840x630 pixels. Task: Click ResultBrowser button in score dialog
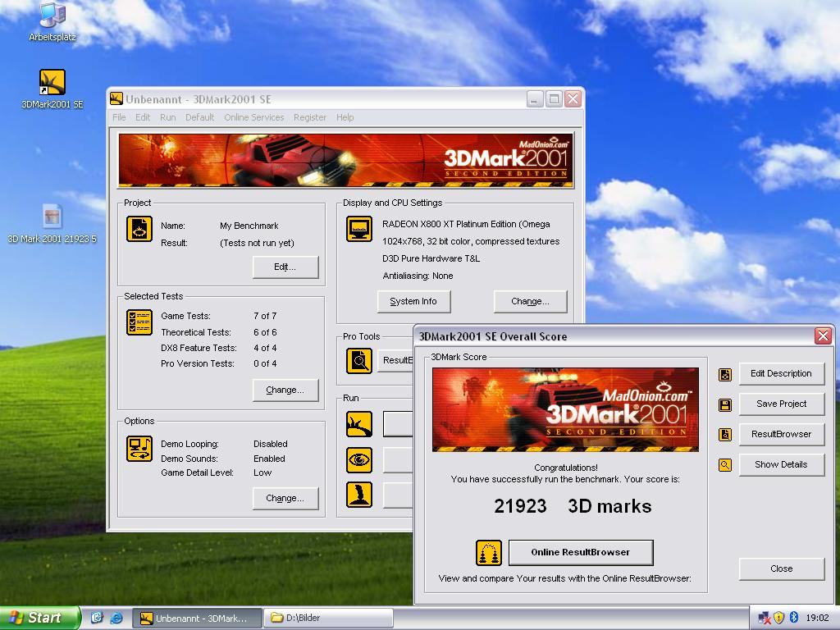781,434
